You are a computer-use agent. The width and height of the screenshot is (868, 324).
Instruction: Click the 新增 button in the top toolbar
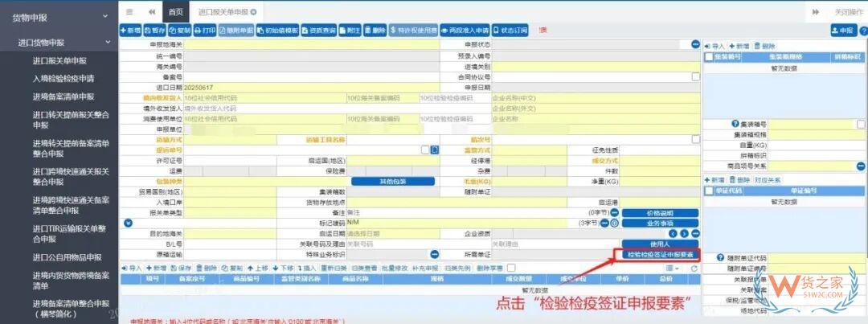pos(131,31)
